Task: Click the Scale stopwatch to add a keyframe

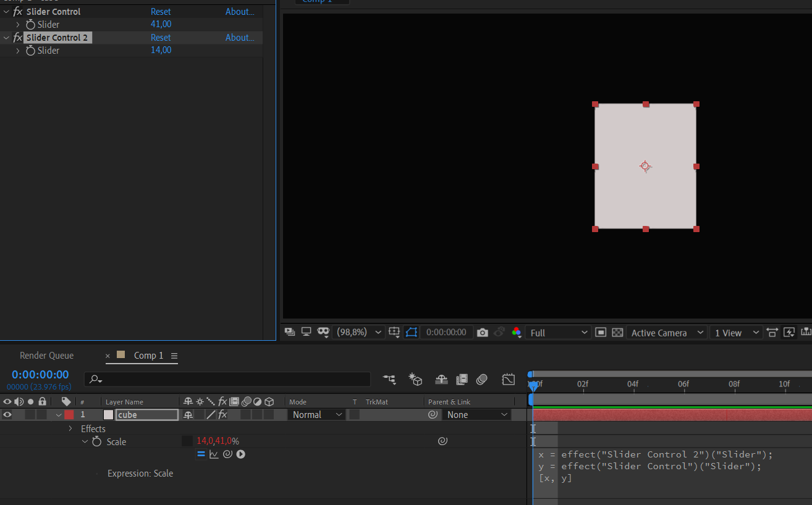Action: (x=96, y=441)
